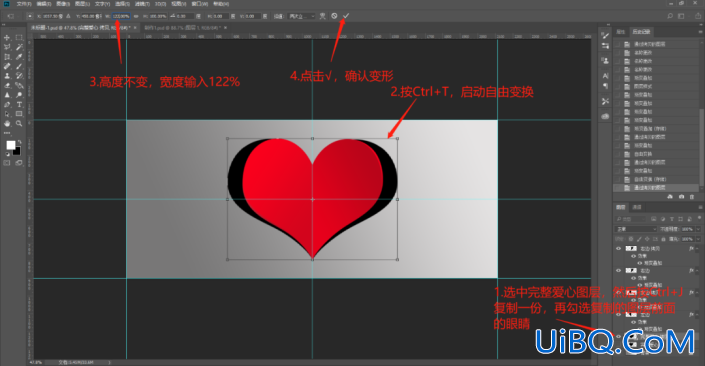
Task: Select the Lasso tool
Action: click(x=7, y=47)
